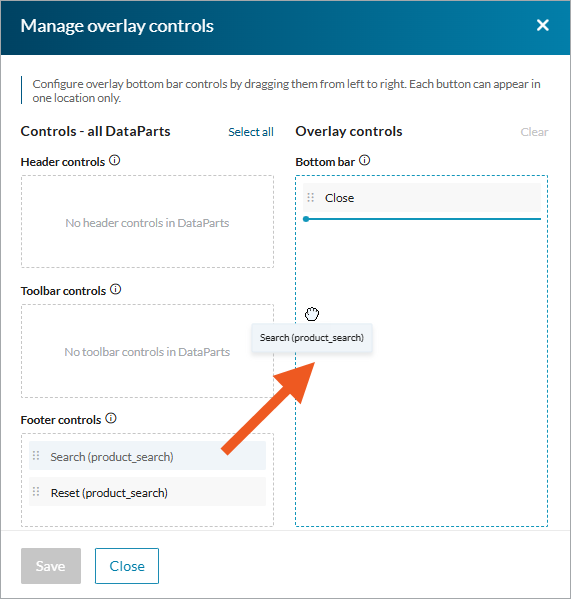Click the Close button at dialog bottom
This screenshot has width=571, height=599.
point(127,566)
